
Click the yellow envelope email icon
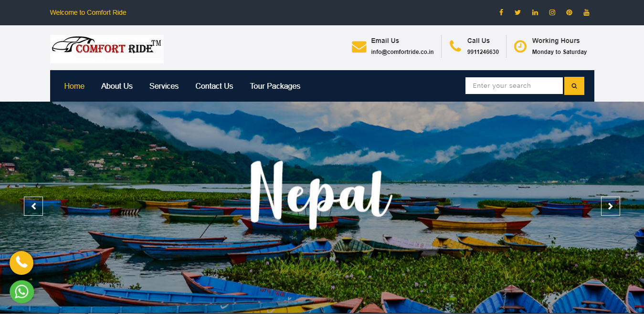[359, 47]
